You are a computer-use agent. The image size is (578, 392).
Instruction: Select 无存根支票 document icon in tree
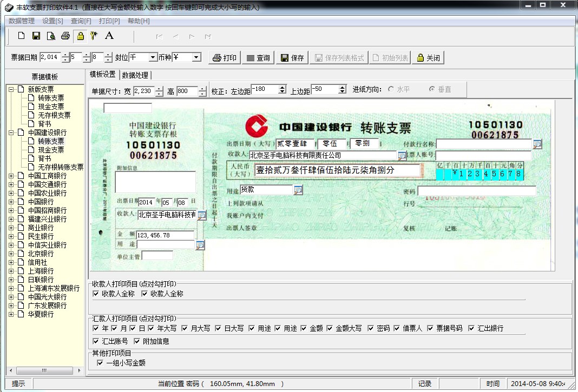pos(31,115)
